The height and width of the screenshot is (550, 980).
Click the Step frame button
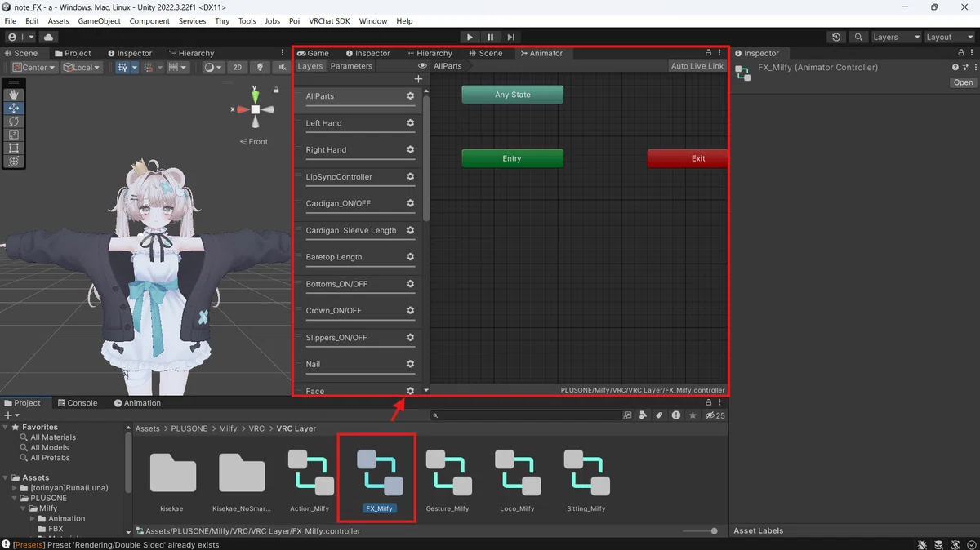(x=510, y=38)
